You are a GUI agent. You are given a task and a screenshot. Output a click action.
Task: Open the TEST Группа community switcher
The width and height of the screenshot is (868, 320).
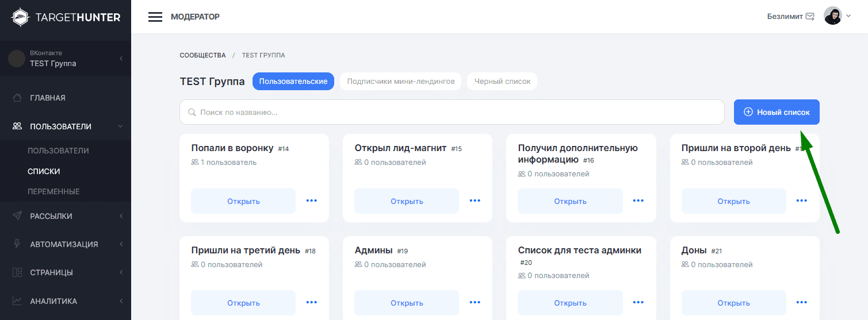click(65, 58)
